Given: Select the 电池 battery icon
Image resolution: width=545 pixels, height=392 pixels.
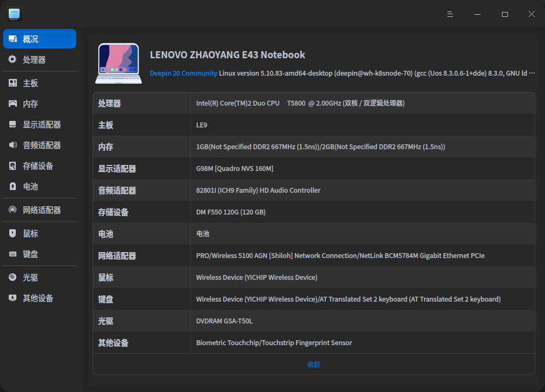Looking at the screenshot, I should point(12,186).
